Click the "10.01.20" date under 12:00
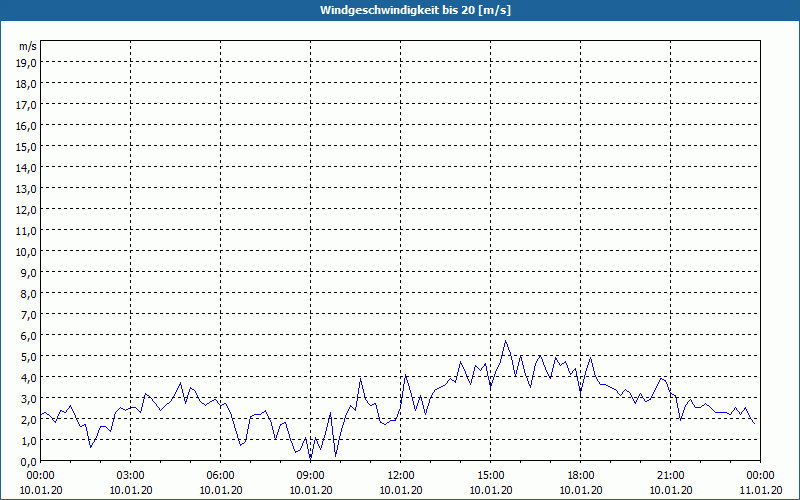This screenshot has width=800, height=500. click(401, 490)
